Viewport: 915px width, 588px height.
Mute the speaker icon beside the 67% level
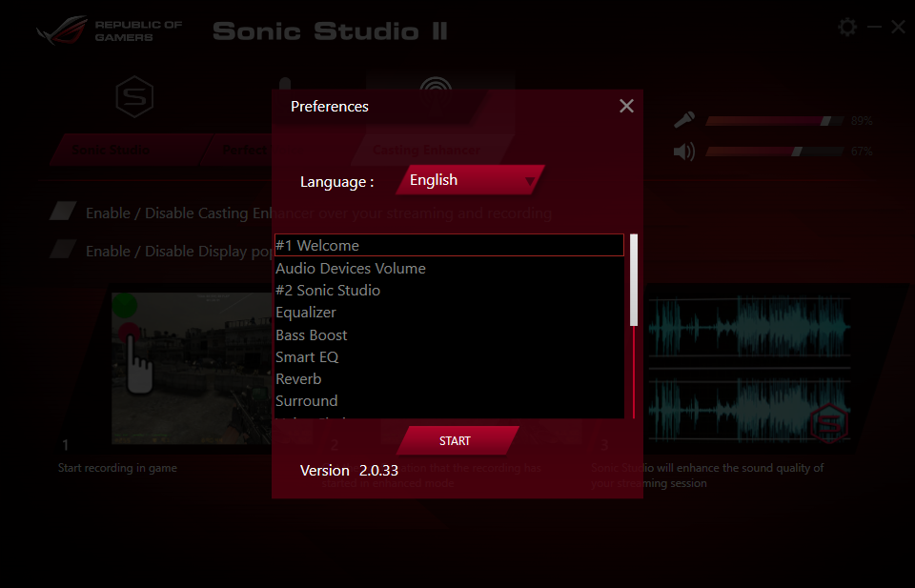684,152
